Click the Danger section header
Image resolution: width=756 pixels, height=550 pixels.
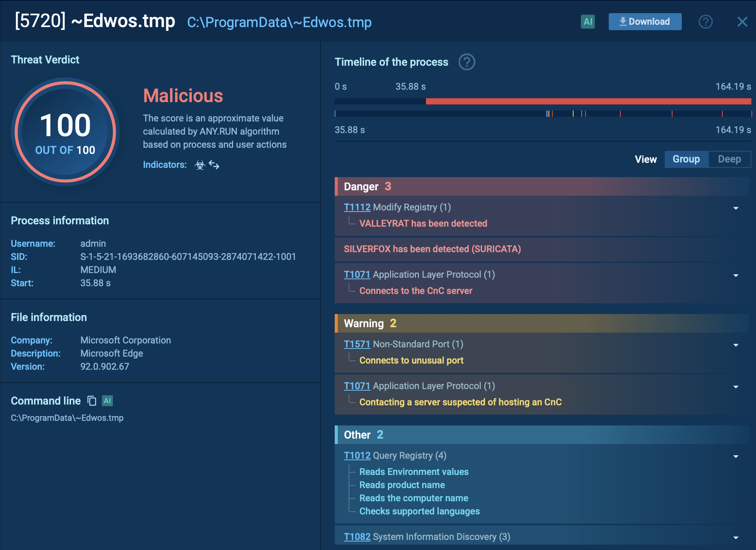coord(541,186)
